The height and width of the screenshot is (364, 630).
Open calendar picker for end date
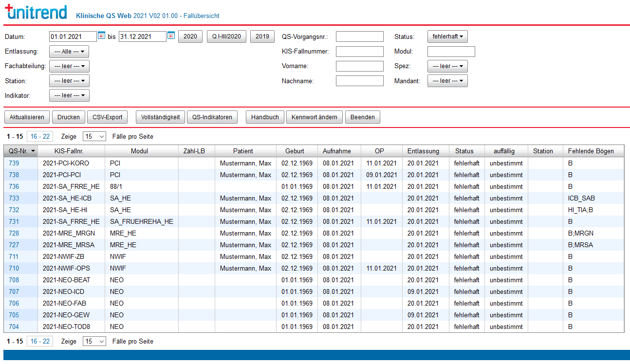171,35
